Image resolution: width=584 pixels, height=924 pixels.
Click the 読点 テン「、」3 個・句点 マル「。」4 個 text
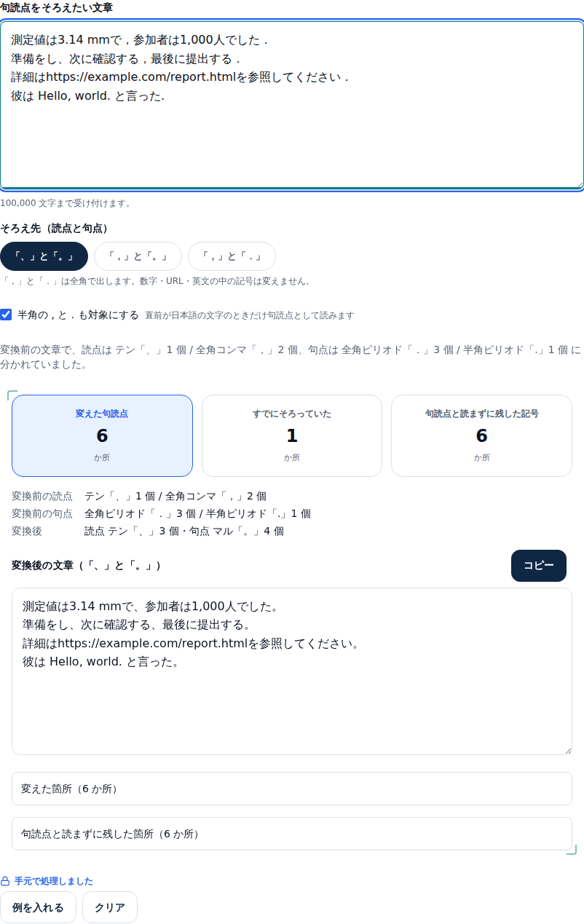184,531
